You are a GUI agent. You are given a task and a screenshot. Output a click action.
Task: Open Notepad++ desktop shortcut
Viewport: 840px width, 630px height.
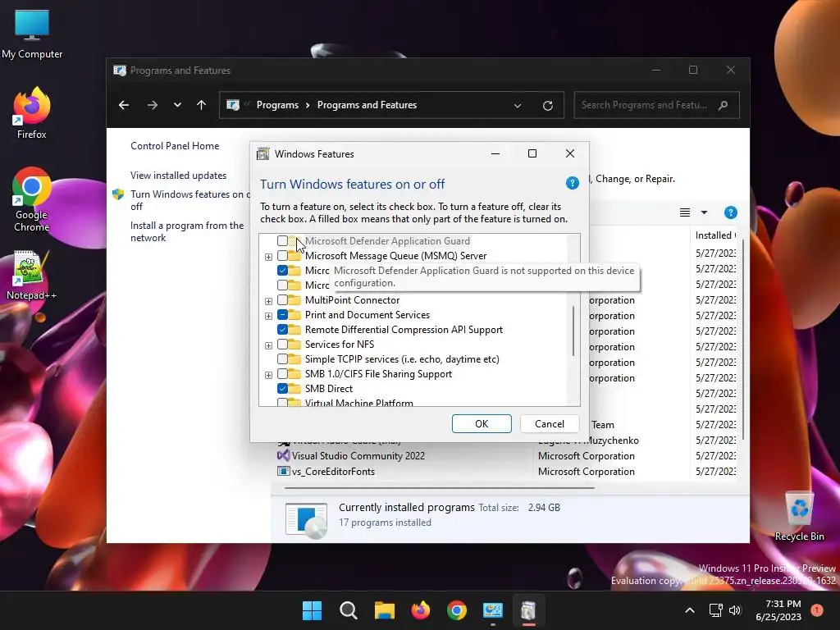point(32,275)
